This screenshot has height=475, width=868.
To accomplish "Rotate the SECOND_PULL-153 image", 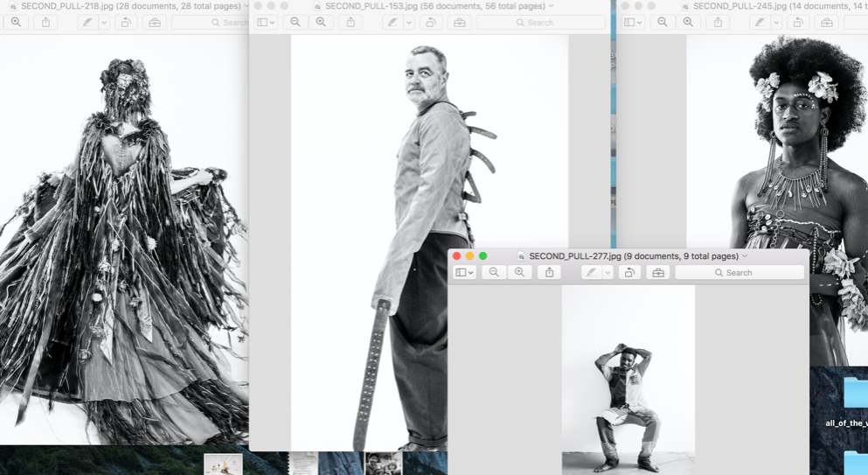I will pos(430,22).
